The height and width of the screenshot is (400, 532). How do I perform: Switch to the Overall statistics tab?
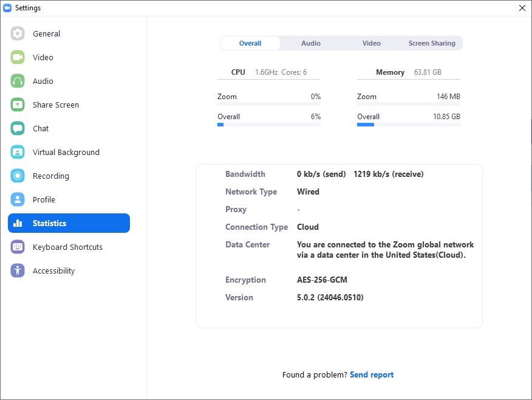pos(250,43)
